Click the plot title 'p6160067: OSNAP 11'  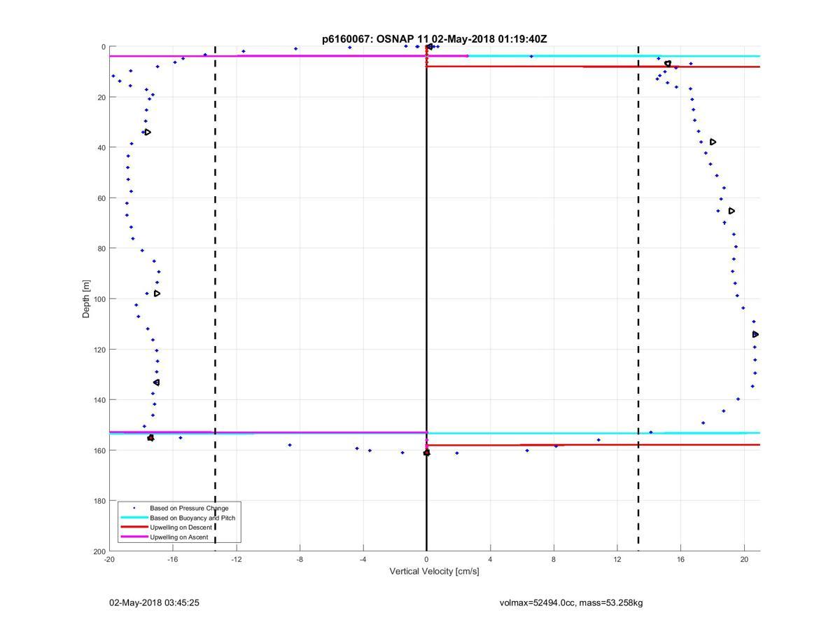pyautogui.click(x=375, y=39)
